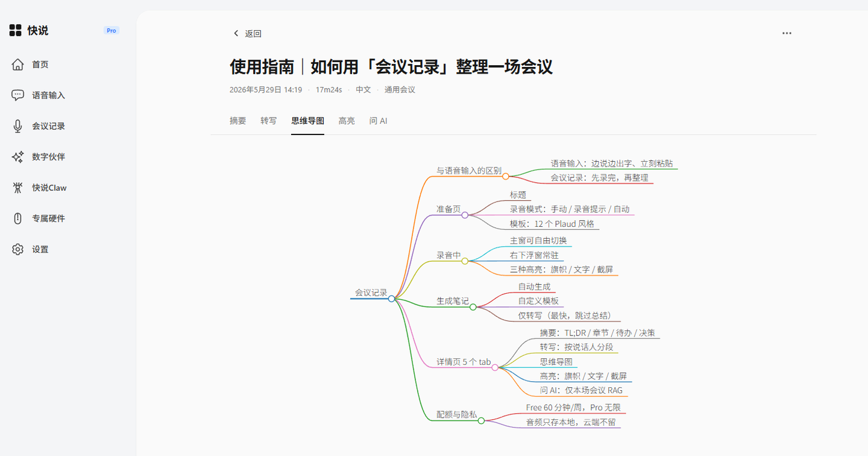
Task: Select leaf 自定义模板
Action: coord(538,301)
